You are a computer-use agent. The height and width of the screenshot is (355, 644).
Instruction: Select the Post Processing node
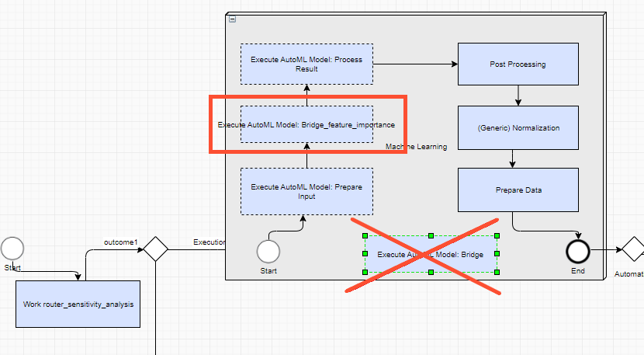click(x=518, y=64)
